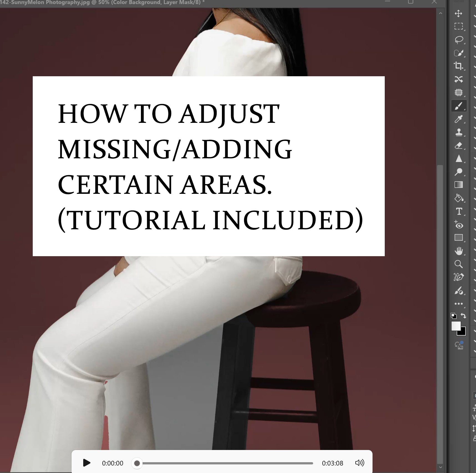This screenshot has height=473, width=476.
Task: Click the canvas scroll-up arrow
Action: coord(440,13)
